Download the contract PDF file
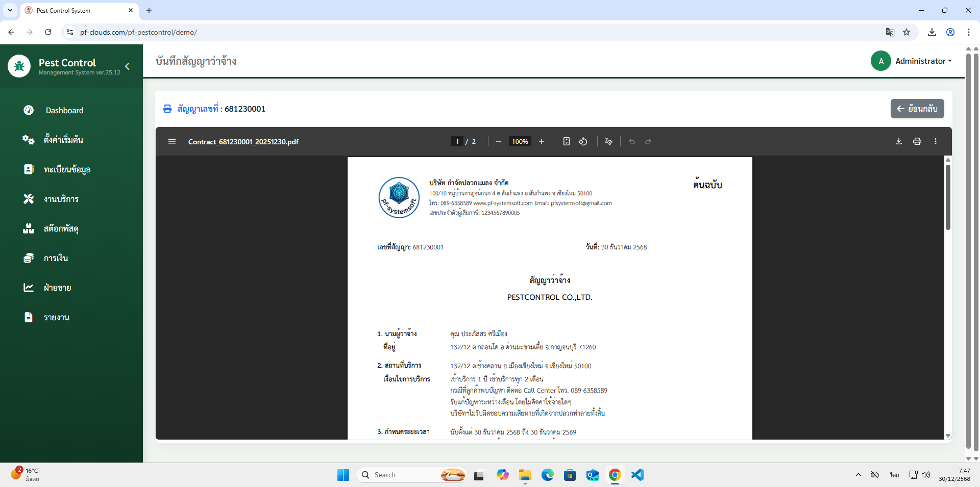This screenshot has height=487, width=980. click(x=899, y=141)
